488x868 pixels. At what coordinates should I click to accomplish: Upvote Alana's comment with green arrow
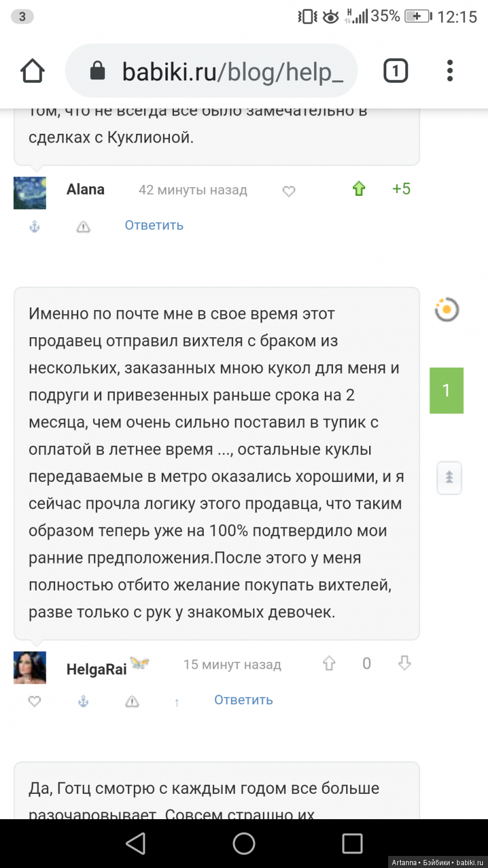[359, 189]
